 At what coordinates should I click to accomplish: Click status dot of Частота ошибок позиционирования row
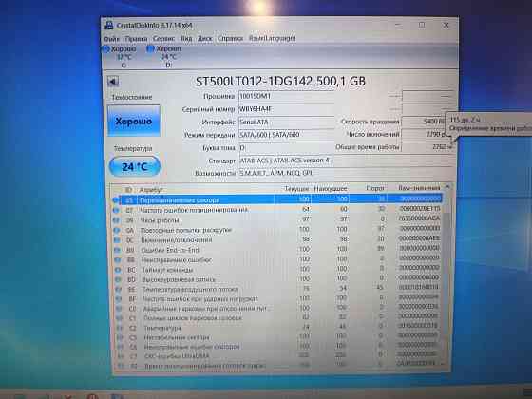pyautogui.click(x=116, y=210)
